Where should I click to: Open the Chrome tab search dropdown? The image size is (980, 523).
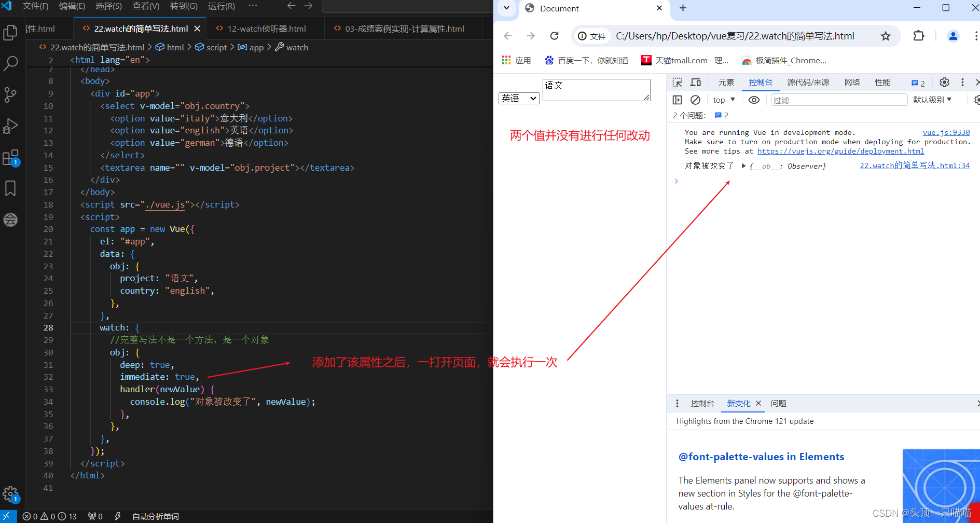(506, 8)
